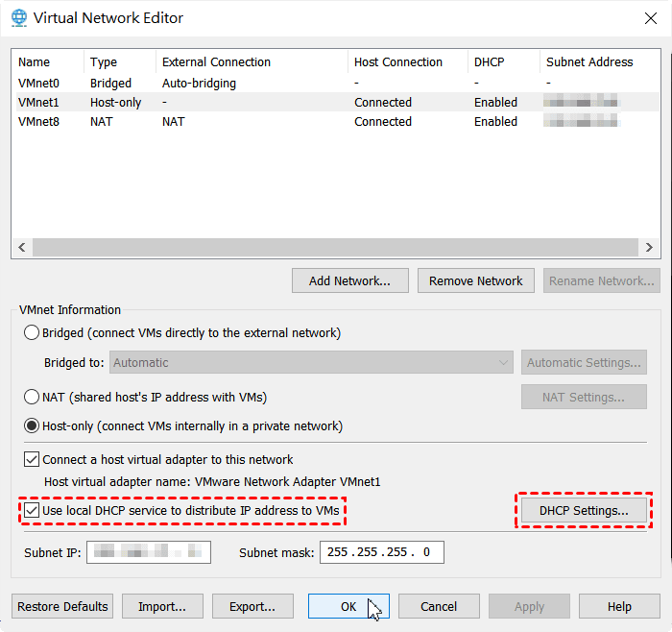This screenshot has width=672, height=632.
Task: Click NAT External Connection cell of VMnet8
Action: pyautogui.click(x=173, y=122)
